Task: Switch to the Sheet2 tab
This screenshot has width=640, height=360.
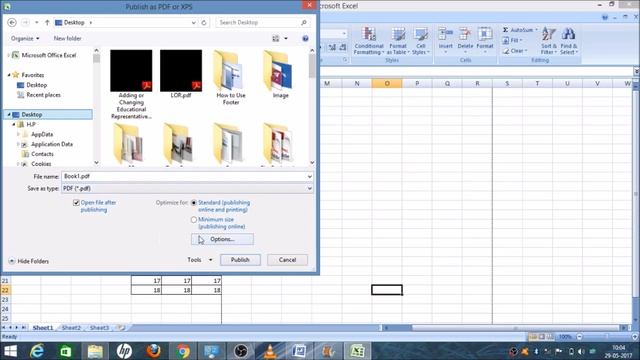Action: click(x=71, y=327)
